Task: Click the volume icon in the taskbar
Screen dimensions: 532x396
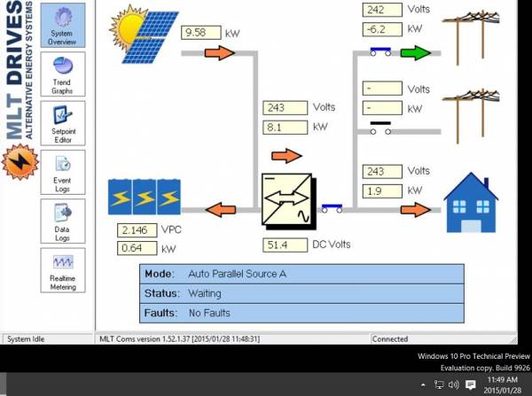Action: point(453,384)
